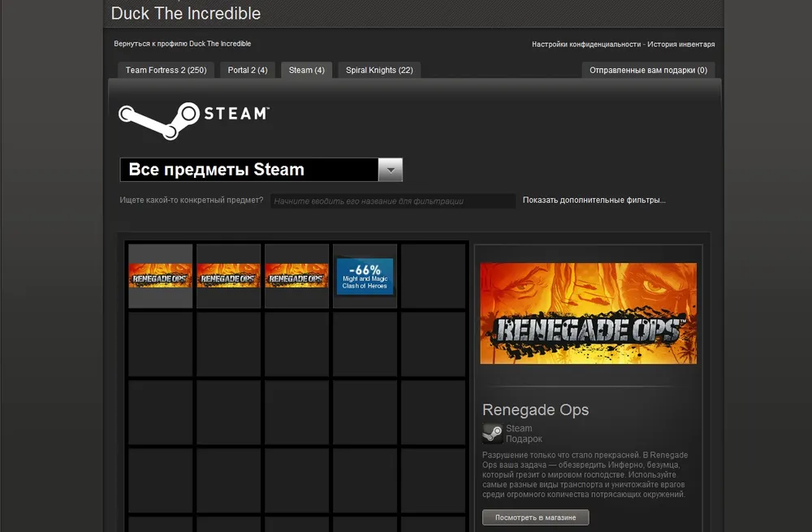Switch to the Portal 2 (4) tab
The image size is (812, 532).
pyautogui.click(x=248, y=70)
